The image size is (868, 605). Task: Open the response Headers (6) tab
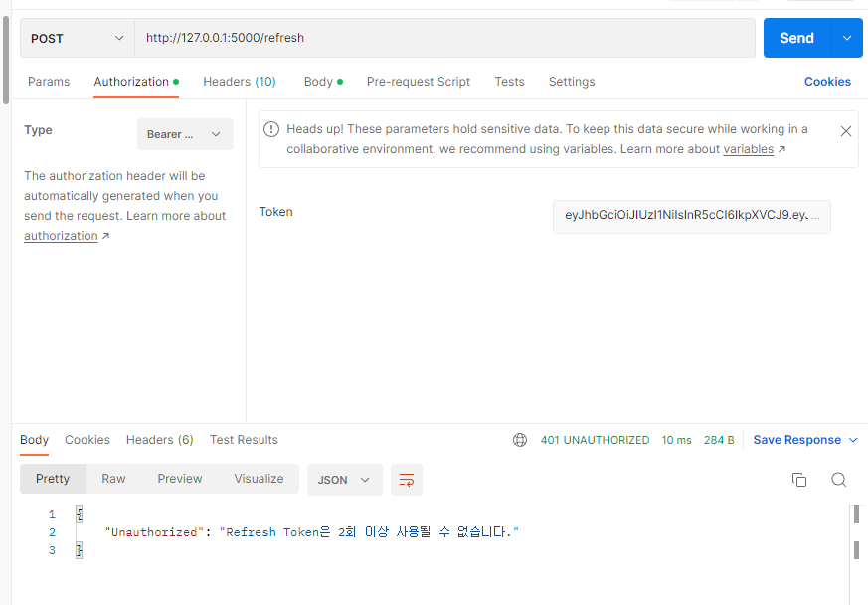[159, 440]
